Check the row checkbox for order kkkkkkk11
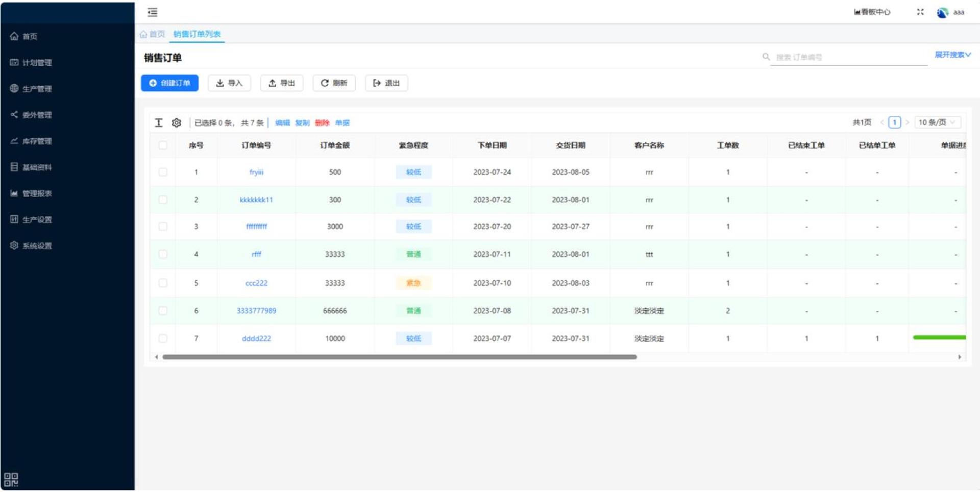 click(x=163, y=200)
